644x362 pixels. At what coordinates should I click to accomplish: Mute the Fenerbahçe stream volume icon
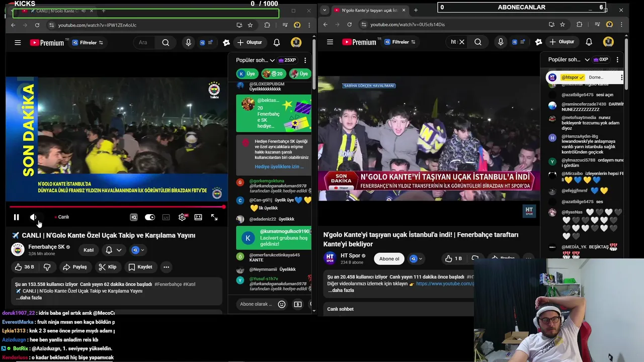click(x=33, y=217)
